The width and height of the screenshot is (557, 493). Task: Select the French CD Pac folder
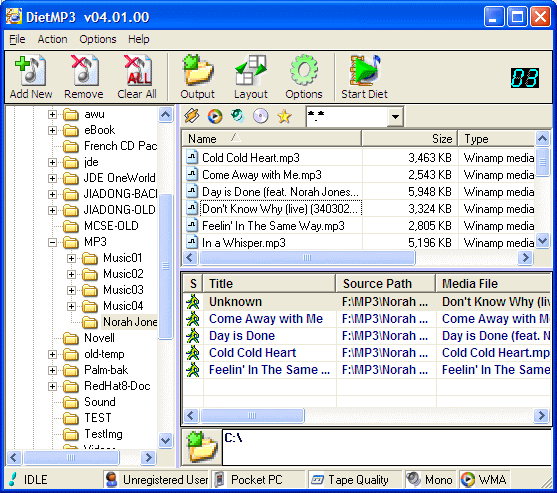[120, 146]
